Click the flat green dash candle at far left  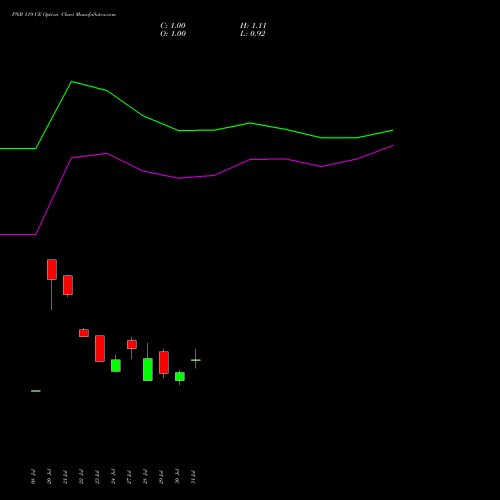36,391
